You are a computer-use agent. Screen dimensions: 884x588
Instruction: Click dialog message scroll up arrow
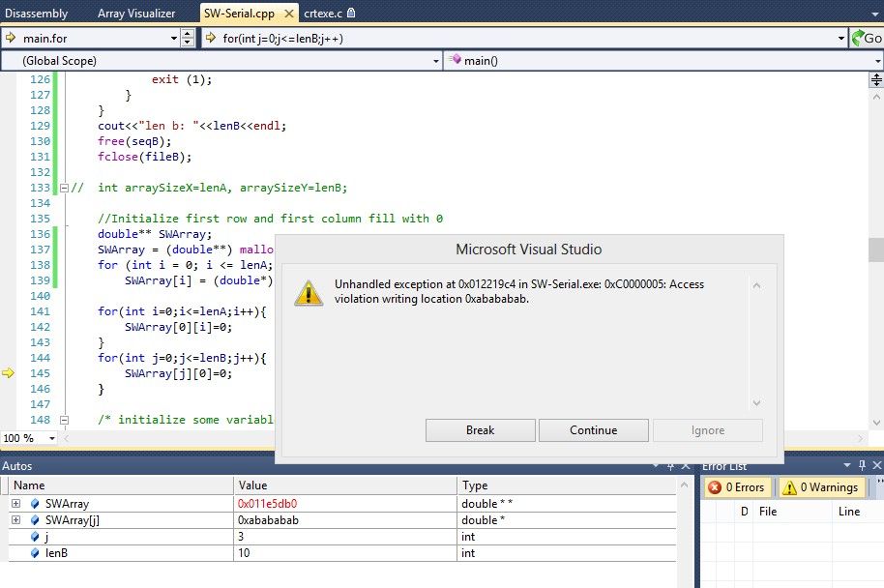click(x=756, y=286)
